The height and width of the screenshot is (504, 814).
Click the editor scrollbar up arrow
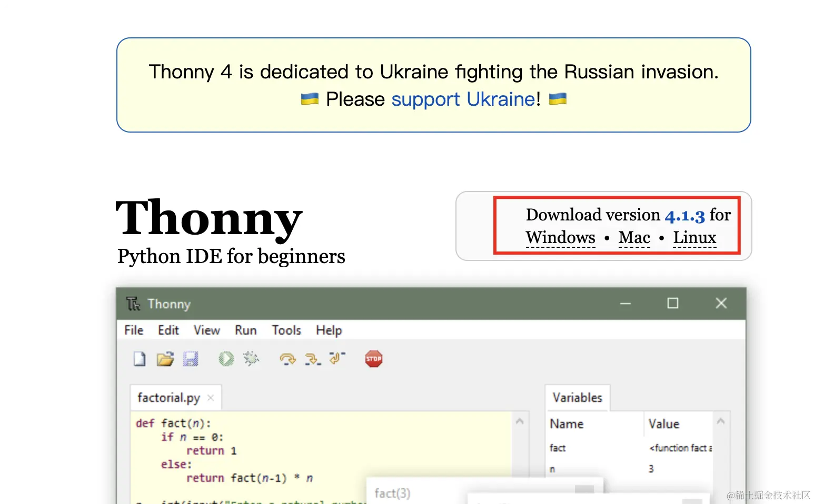[520, 421]
